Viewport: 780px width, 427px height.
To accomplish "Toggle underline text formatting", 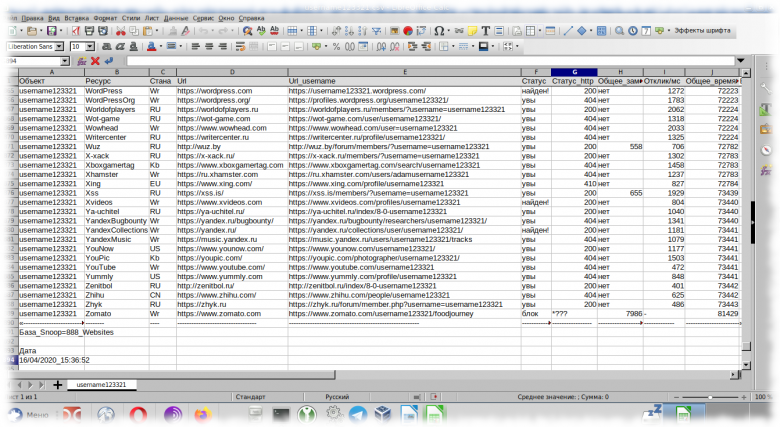I will coord(133,46).
